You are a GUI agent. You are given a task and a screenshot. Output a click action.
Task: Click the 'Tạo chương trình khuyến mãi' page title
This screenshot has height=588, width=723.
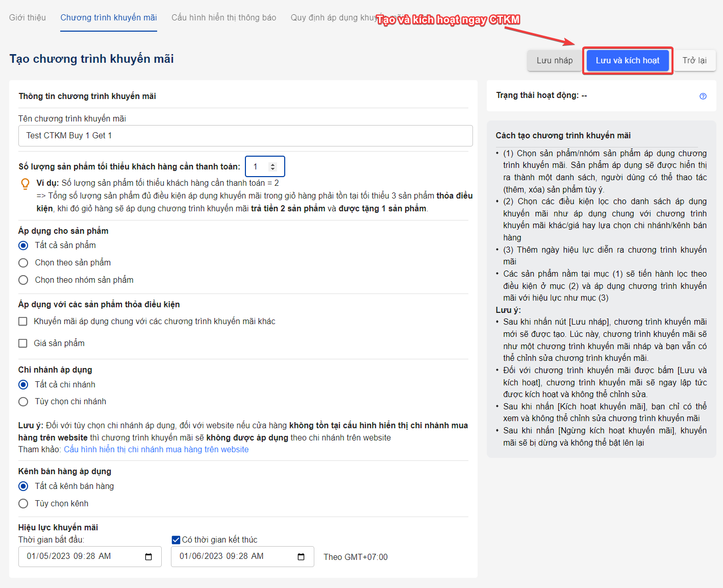point(92,59)
